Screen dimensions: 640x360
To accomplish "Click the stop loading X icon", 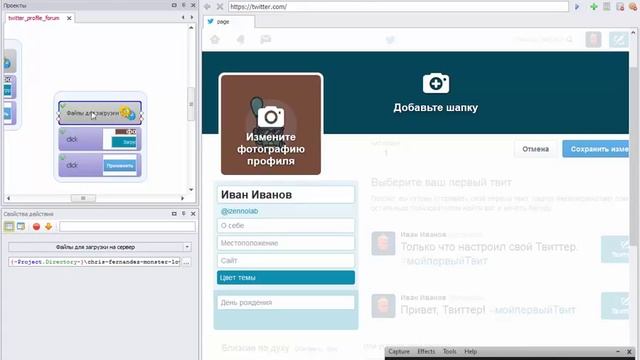I will tap(220, 7).
